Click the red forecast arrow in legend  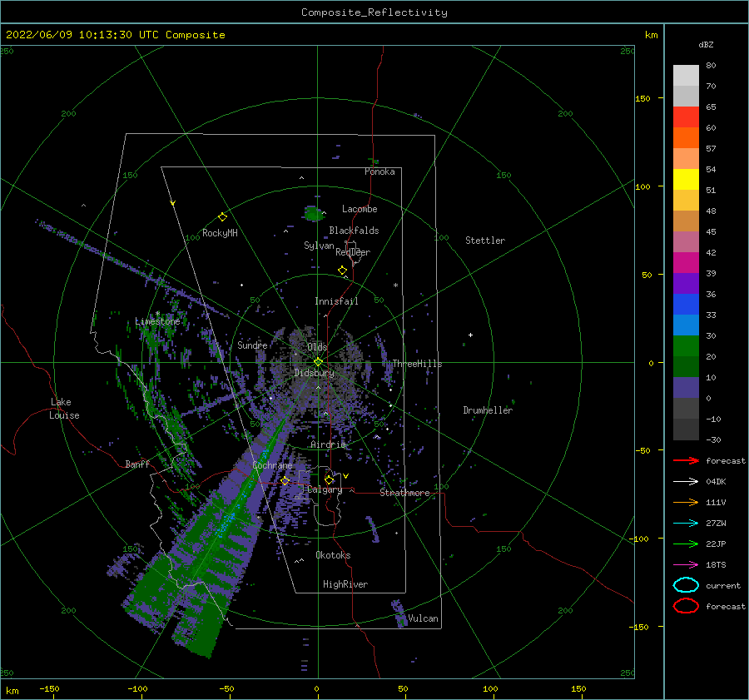(x=686, y=460)
